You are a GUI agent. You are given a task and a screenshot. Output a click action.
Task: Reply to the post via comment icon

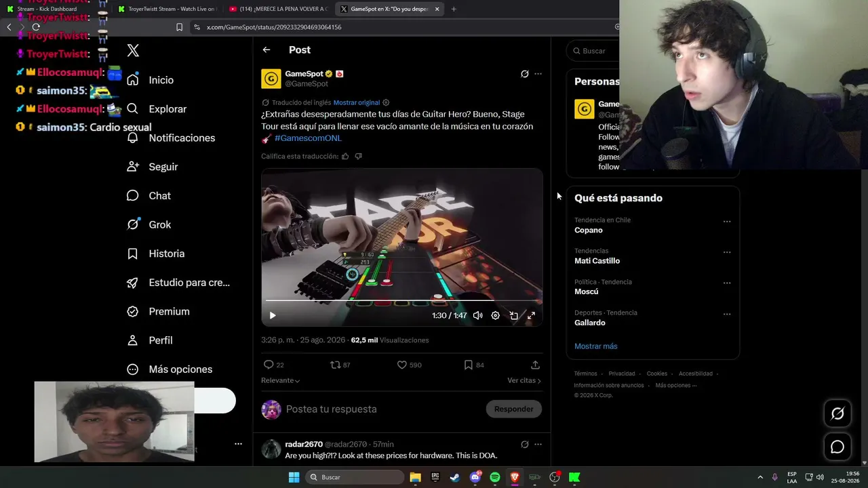269,365
